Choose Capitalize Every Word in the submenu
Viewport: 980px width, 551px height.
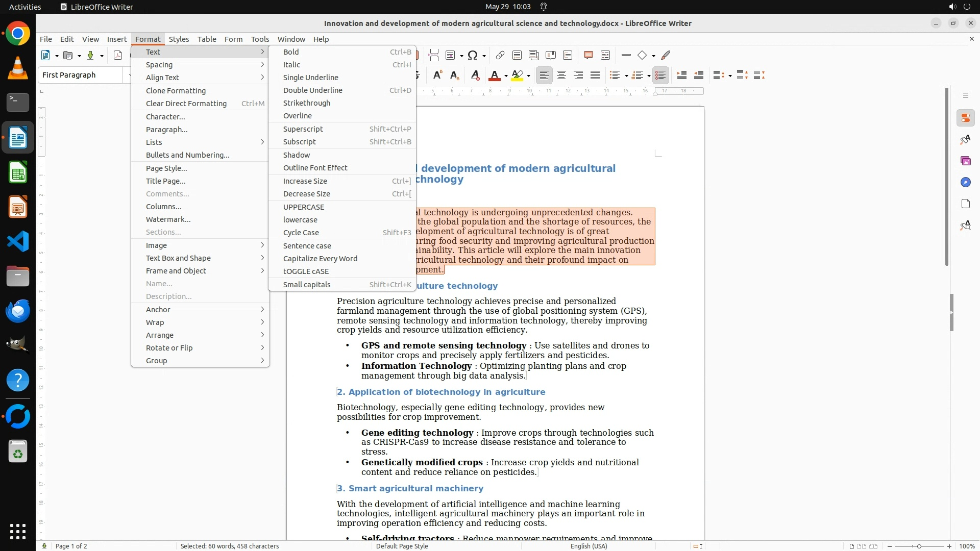[x=320, y=259]
